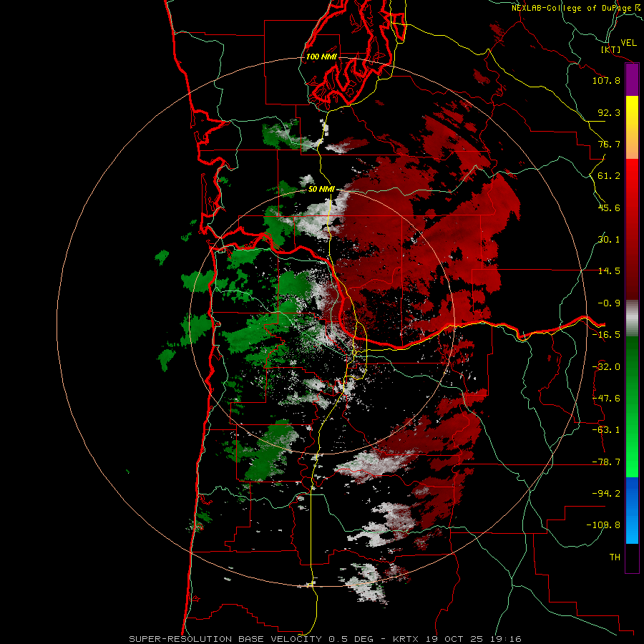Click the -78.7 velocity scale value

(x=606, y=462)
